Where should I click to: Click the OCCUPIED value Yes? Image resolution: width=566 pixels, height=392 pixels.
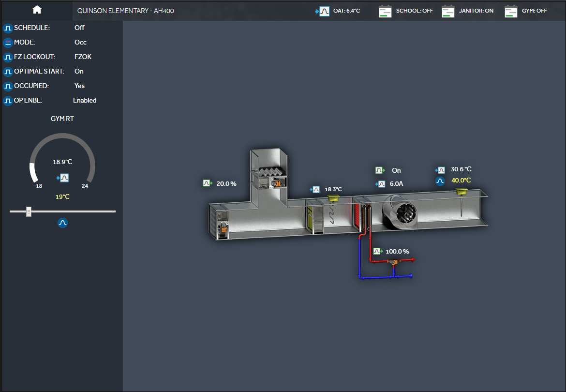[x=79, y=86]
